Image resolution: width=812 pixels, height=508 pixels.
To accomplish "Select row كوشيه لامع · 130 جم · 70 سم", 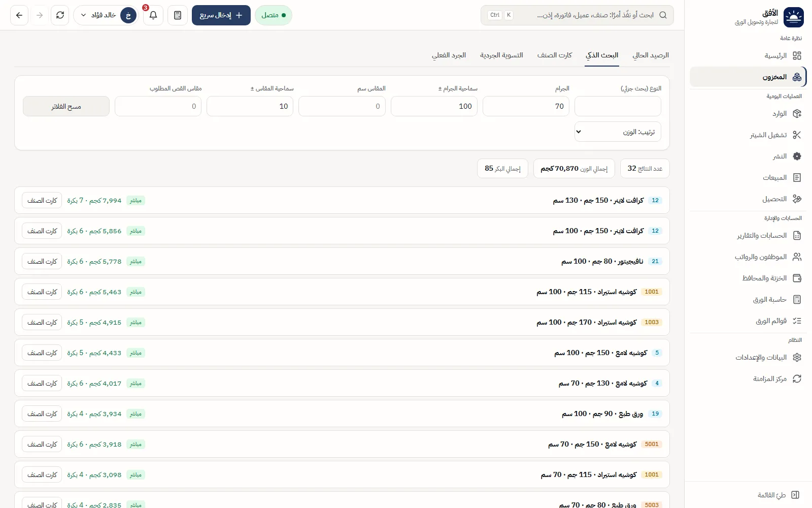I will 342,383.
